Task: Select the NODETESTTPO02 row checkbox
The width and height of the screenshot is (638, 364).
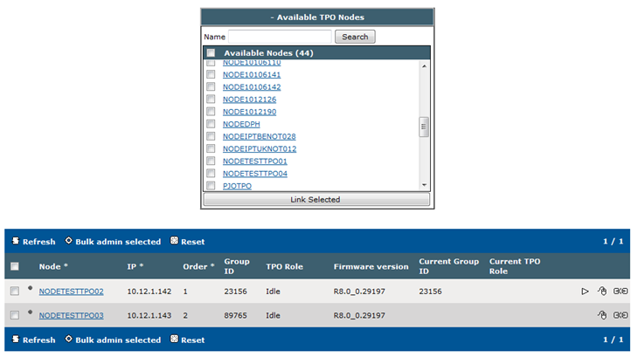Action: (x=15, y=291)
